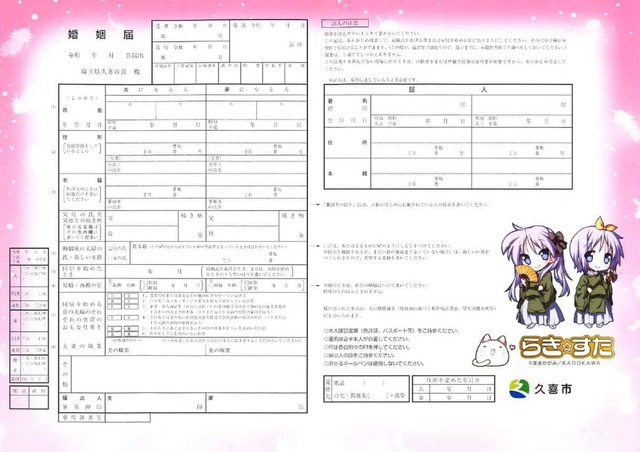Click the 初婚・再婚の別 row label
This screenshot has height=452, width=640.
(x=82, y=285)
